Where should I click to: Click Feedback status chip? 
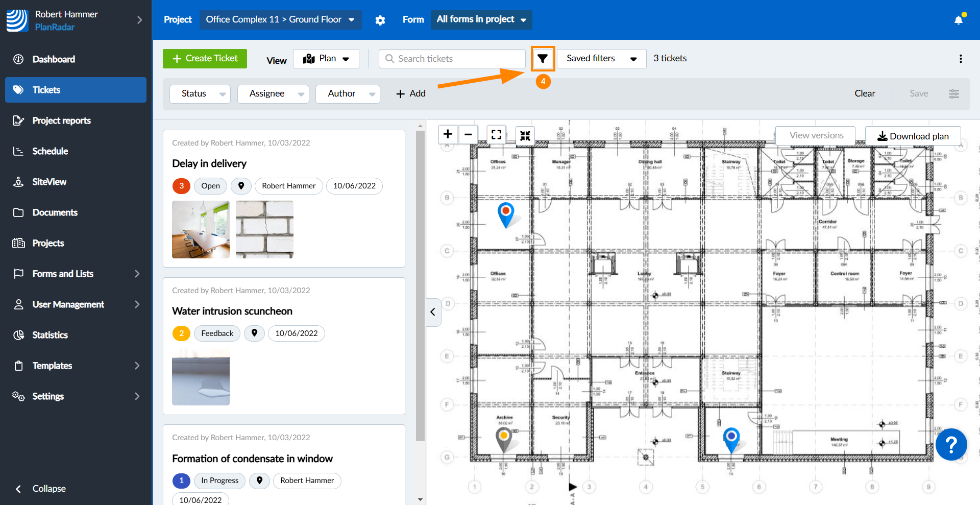(217, 333)
